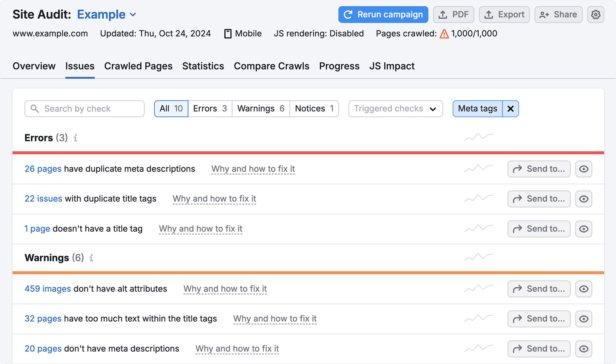616x364 pixels.
Task: Hide the duplicate title tags issue
Action: pyautogui.click(x=584, y=199)
